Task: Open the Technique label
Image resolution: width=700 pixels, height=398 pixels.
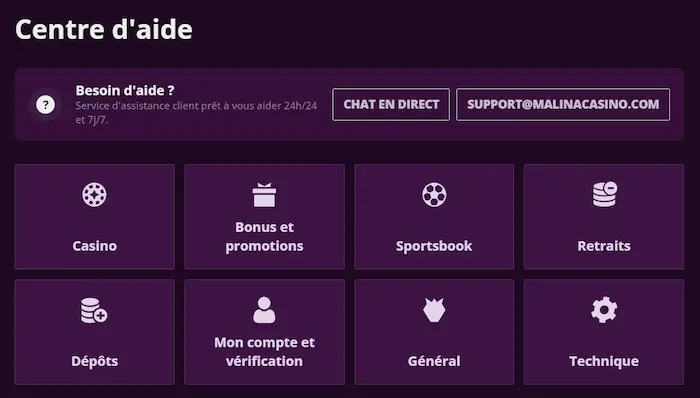Action: [604, 361]
